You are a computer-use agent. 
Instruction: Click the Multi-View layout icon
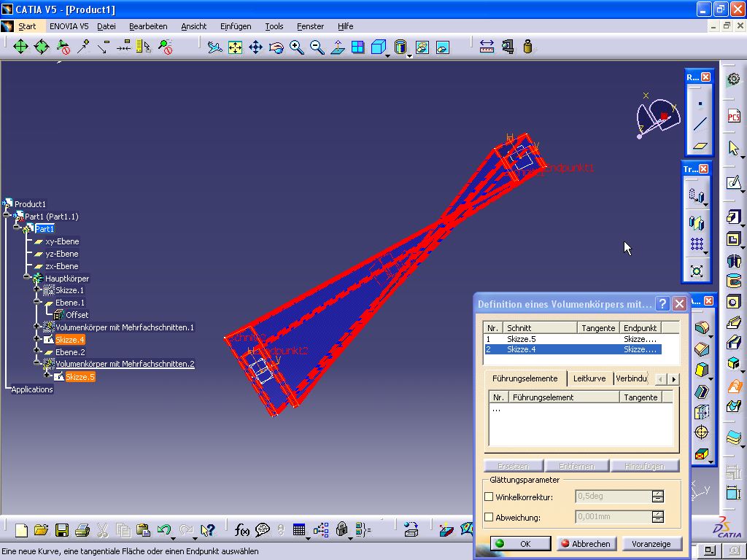[357, 47]
